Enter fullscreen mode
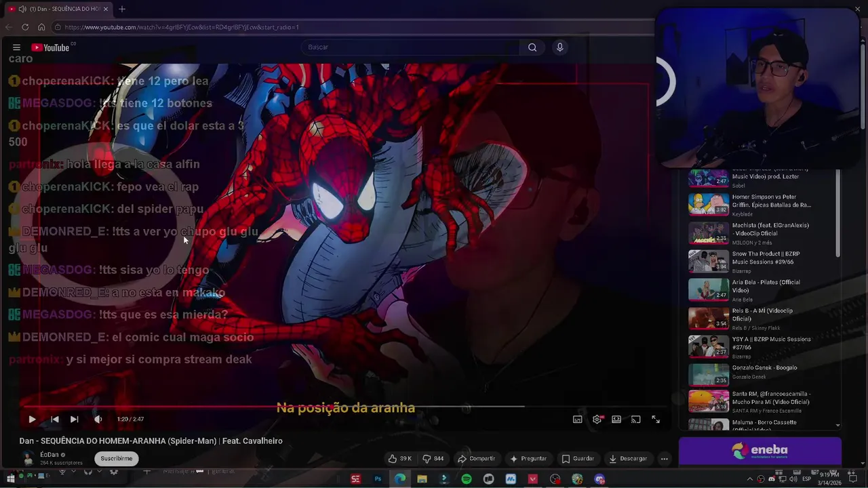The height and width of the screenshot is (488, 868). (x=656, y=420)
